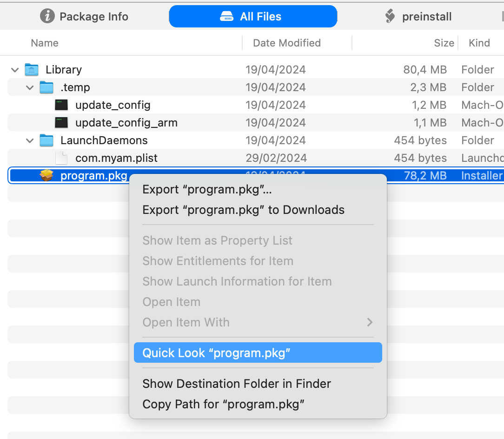Click the LaunchDaemons folder icon
This screenshot has height=439, width=504.
[46, 140]
